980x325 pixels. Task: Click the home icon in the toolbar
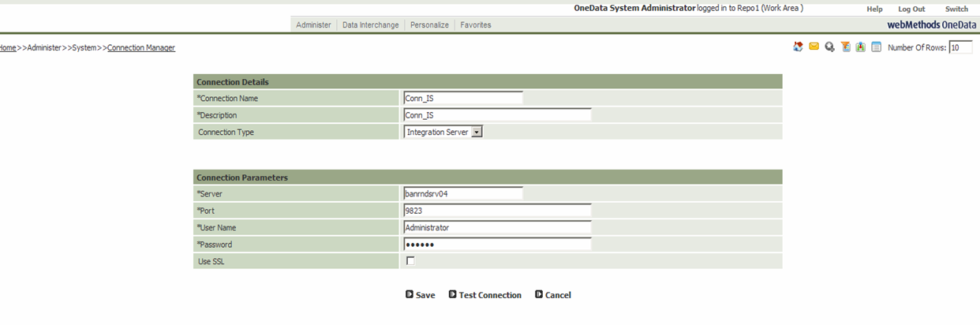pyautogui.click(x=799, y=47)
